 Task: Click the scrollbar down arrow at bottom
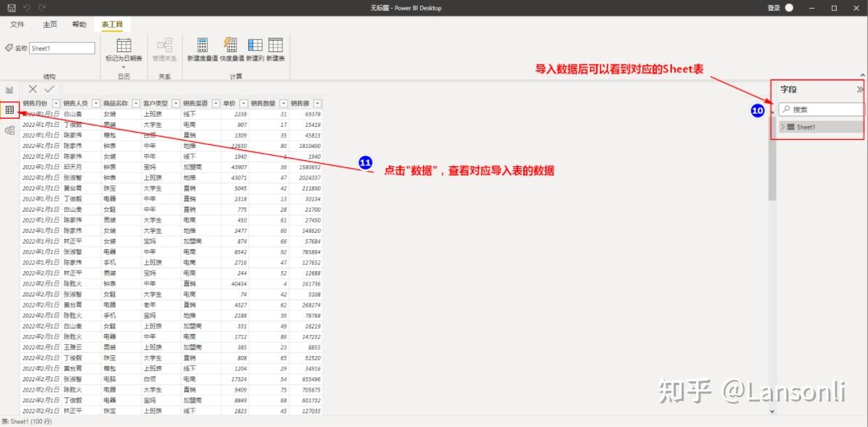coord(772,411)
